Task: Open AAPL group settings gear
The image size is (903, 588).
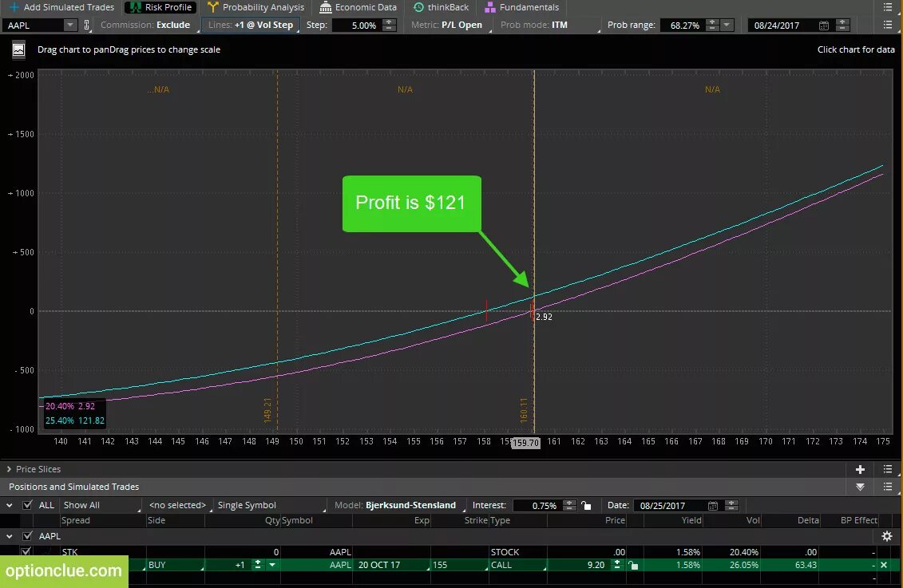Action: tap(887, 536)
